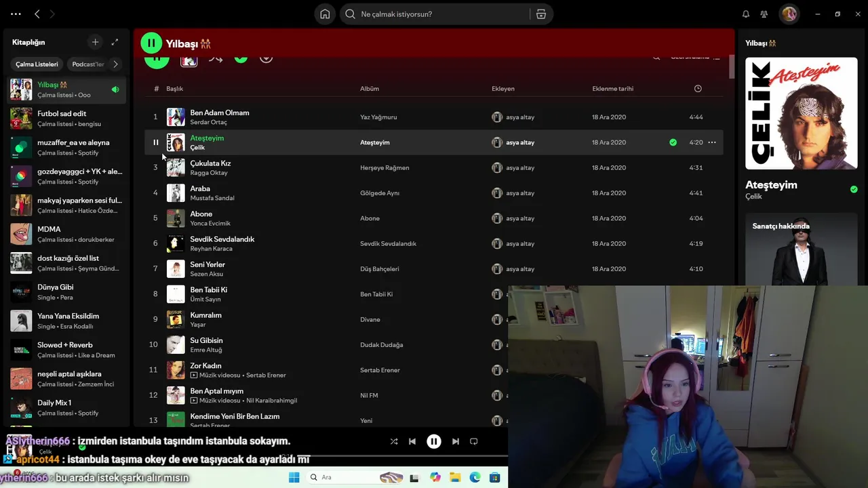This screenshot has height=488, width=868.
Task: Open the Yılbaşı playlist in library
Action: point(67,89)
